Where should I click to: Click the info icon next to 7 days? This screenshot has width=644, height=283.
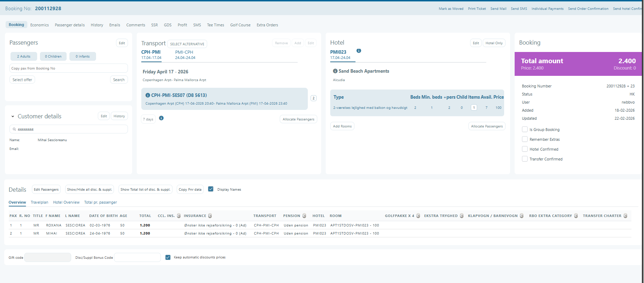click(161, 118)
